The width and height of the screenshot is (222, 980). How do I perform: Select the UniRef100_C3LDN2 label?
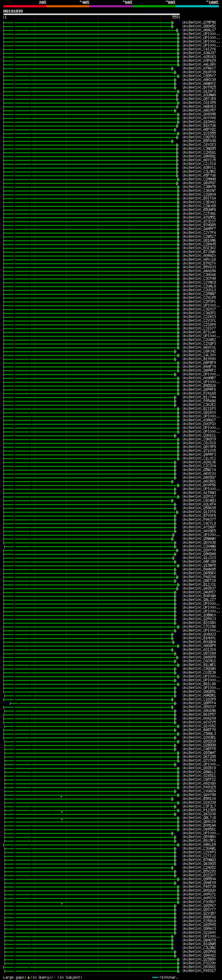(x=199, y=948)
